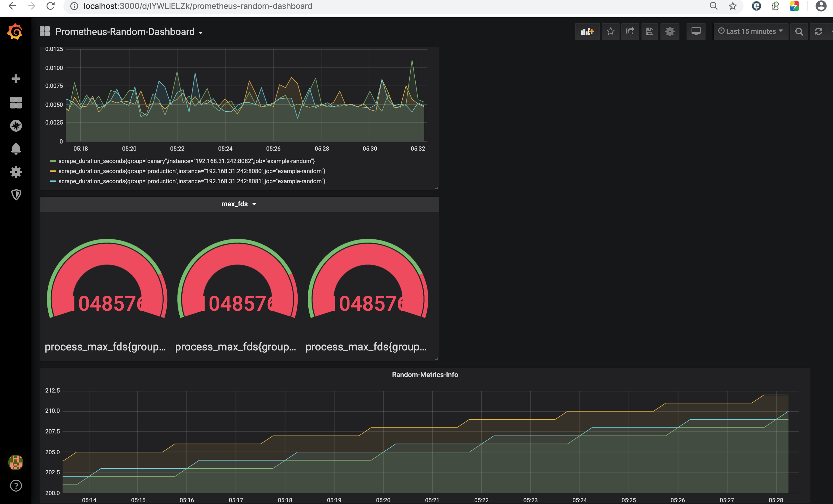
Task: Open Create plus menu in sidebar
Action: [x=16, y=79]
